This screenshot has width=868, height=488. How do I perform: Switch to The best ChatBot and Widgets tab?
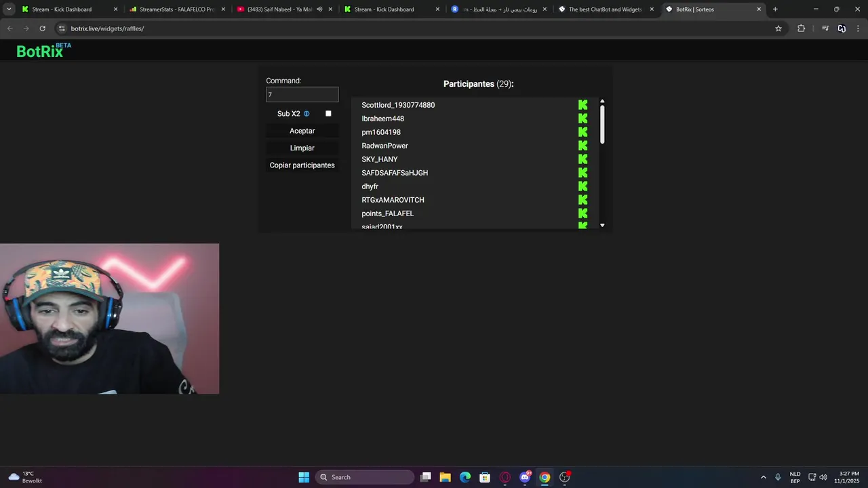click(606, 9)
